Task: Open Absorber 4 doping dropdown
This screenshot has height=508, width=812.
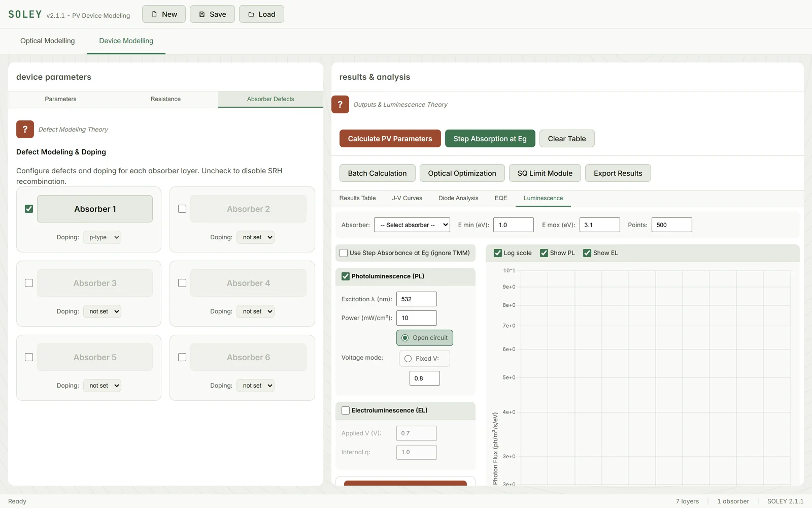Action: coord(255,311)
